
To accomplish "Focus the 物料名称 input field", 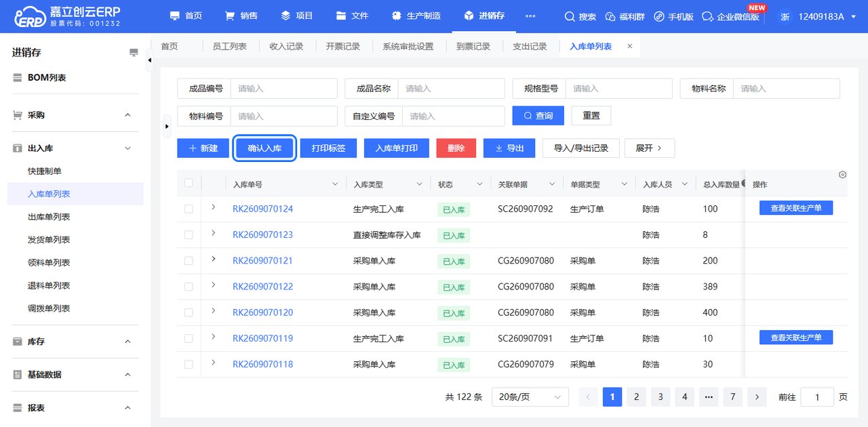I will click(786, 89).
